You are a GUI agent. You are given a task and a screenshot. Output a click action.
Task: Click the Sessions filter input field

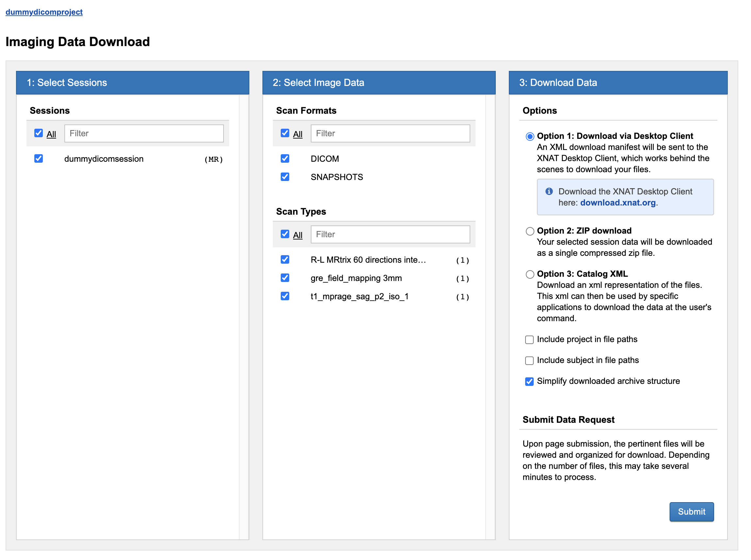click(x=144, y=134)
